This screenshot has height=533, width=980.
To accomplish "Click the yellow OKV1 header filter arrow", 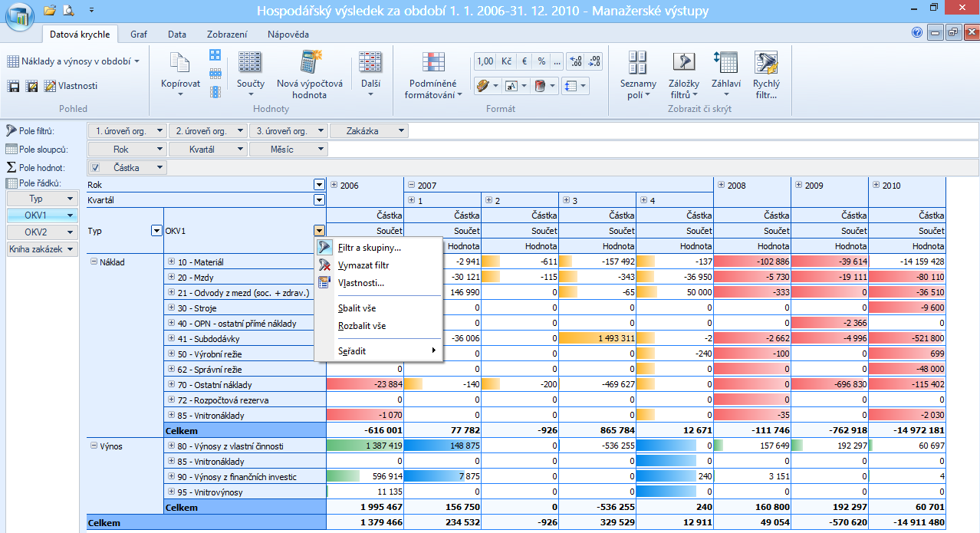I will [319, 230].
